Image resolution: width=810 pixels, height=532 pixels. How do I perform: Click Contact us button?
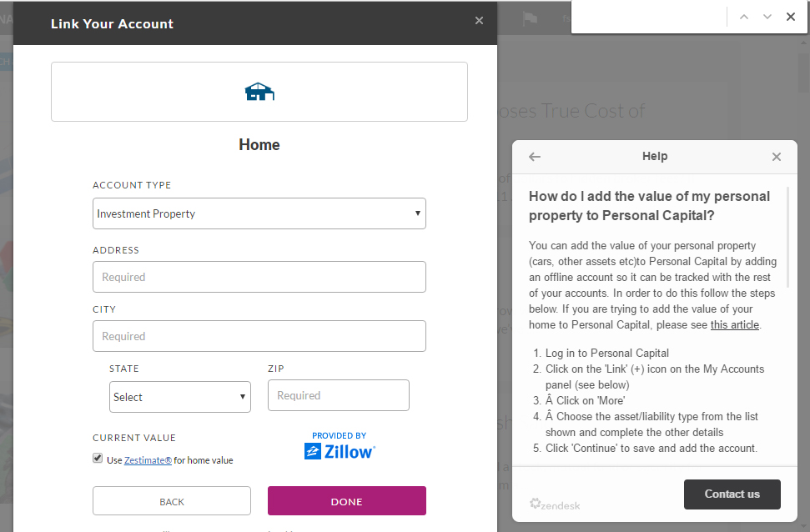(732, 494)
